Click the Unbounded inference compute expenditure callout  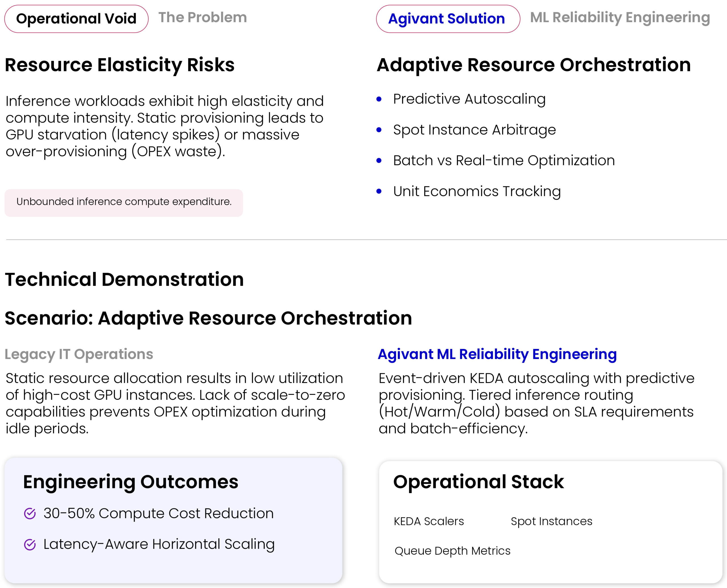pos(124,202)
